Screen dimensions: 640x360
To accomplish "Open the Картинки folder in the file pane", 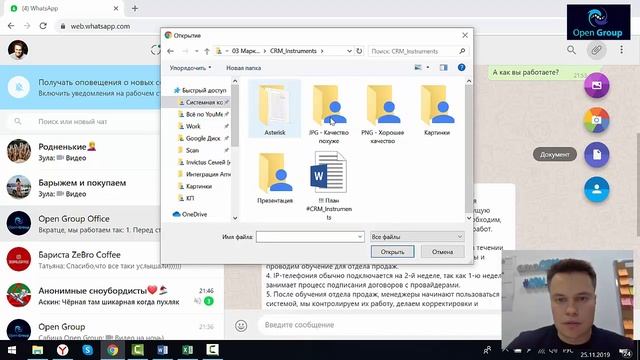I will (437, 109).
